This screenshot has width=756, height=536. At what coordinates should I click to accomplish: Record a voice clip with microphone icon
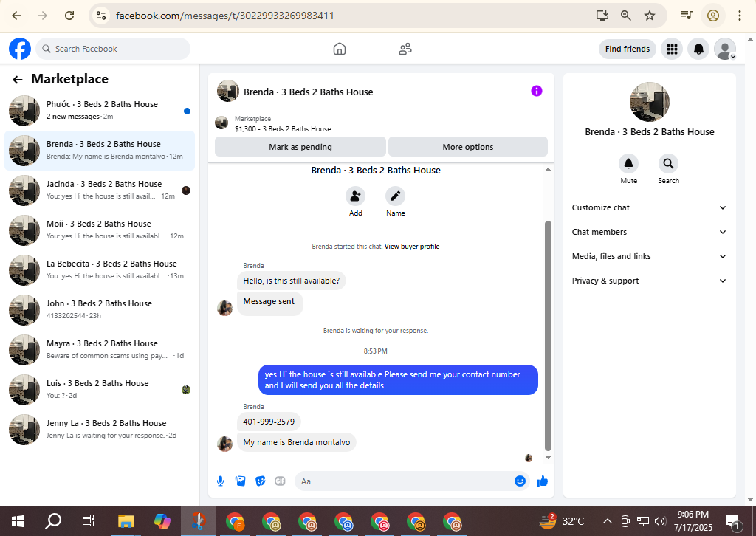pos(220,481)
